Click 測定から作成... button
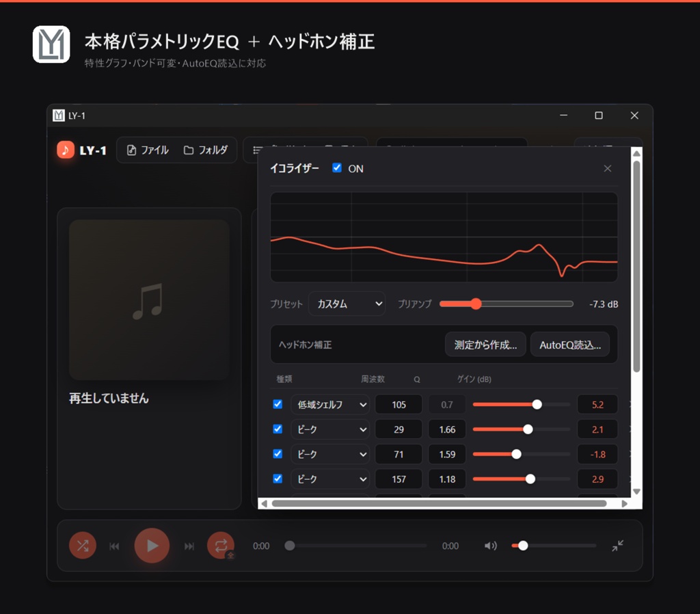700x614 pixels. pyautogui.click(x=485, y=345)
